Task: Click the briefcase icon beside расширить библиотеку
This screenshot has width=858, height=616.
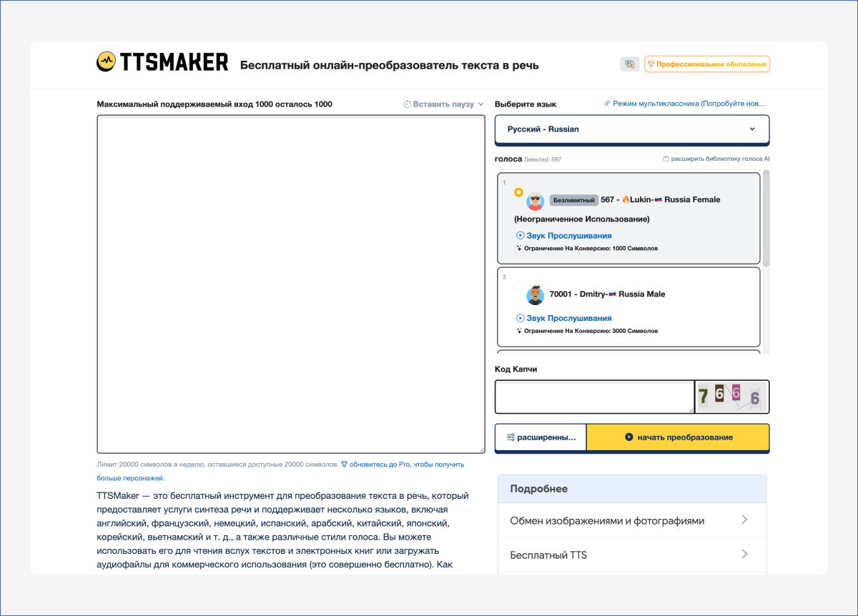Action: coord(666,159)
